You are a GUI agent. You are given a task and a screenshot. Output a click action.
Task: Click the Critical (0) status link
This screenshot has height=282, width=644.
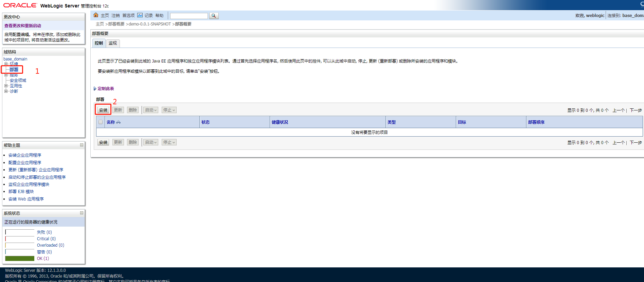click(46, 239)
